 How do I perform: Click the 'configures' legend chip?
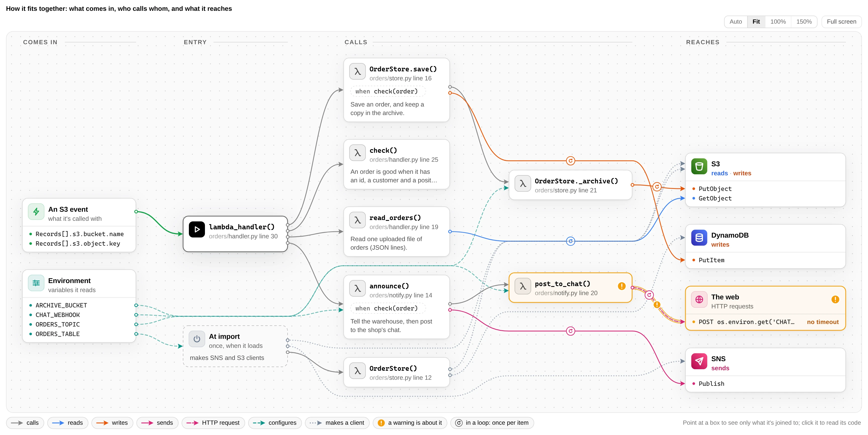275,423
